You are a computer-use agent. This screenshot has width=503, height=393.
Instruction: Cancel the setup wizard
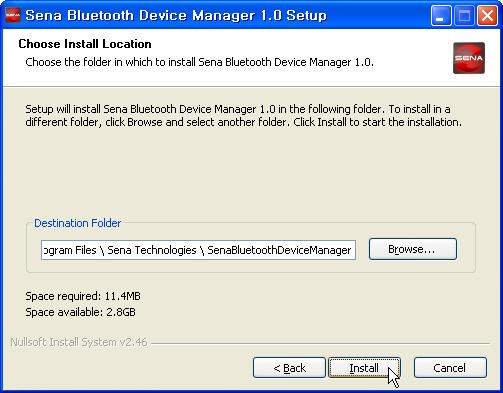(x=450, y=368)
